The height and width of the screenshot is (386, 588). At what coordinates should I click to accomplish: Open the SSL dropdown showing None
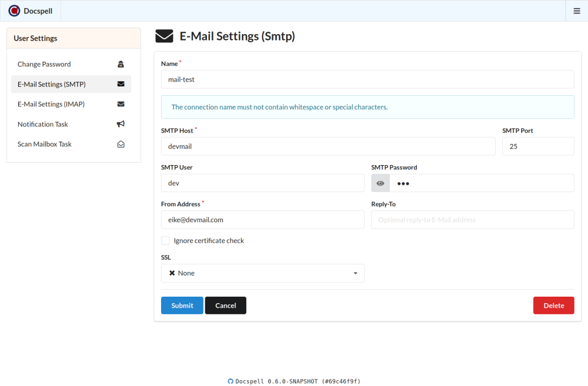click(x=262, y=273)
